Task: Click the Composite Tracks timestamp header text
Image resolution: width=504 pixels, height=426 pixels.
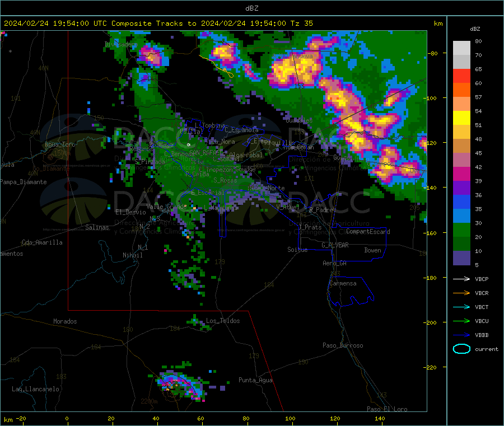Action: point(158,24)
